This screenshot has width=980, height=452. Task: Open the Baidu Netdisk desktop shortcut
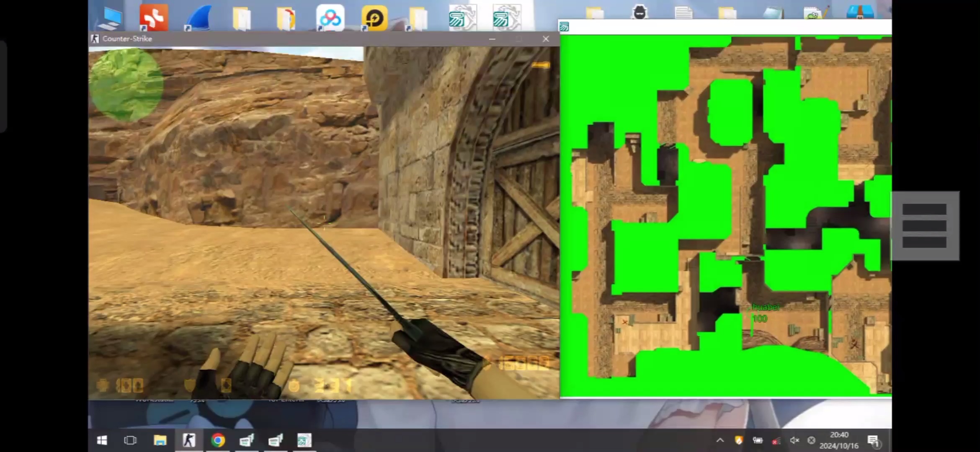(330, 18)
